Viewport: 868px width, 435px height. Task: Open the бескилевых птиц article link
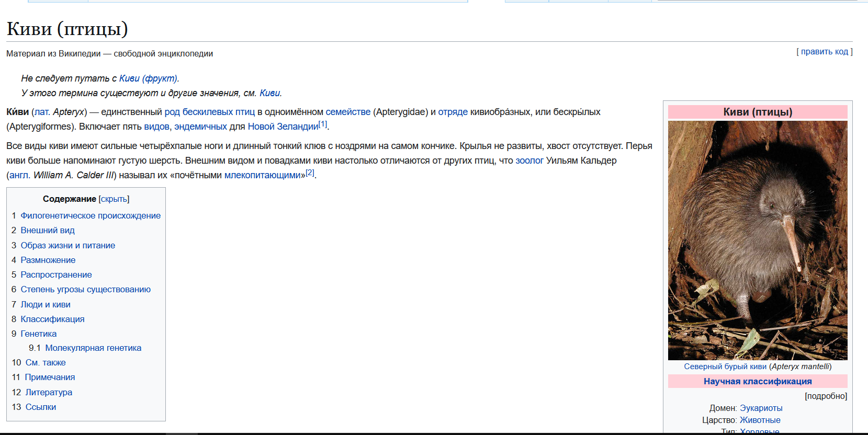(219, 112)
